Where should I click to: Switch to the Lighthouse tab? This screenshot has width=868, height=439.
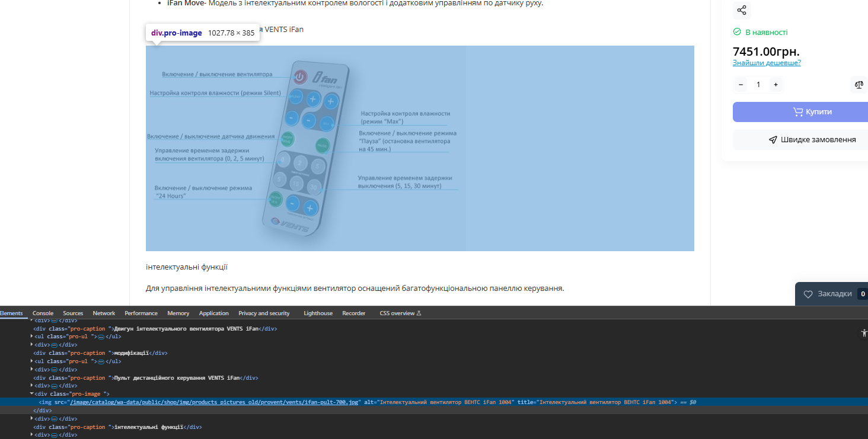[x=318, y=313]
